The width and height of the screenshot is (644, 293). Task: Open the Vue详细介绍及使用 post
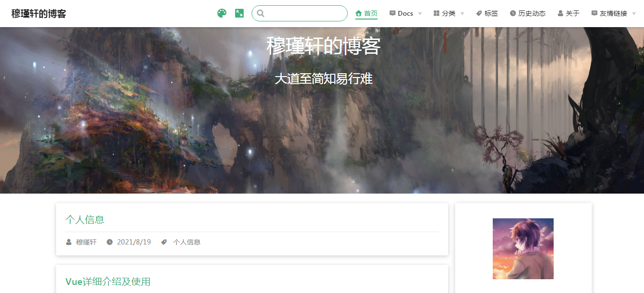point(108,282)
